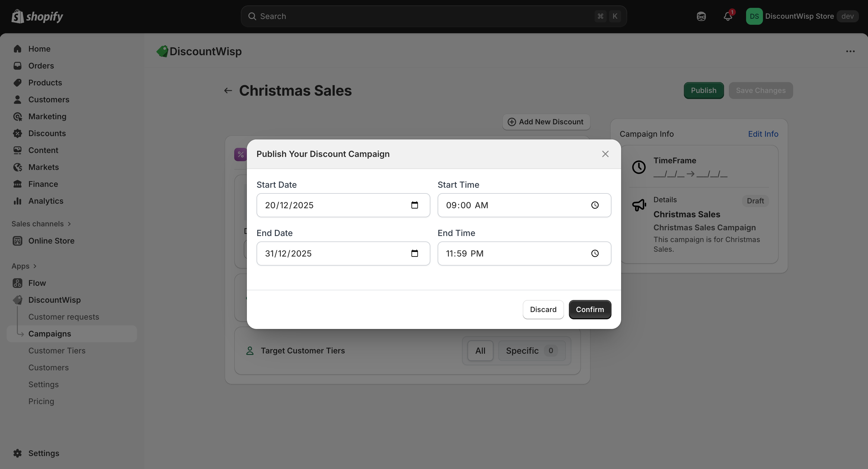868x469 pixels.
Task: Open the End Date calendar picker icon
Action: point(414,254)
